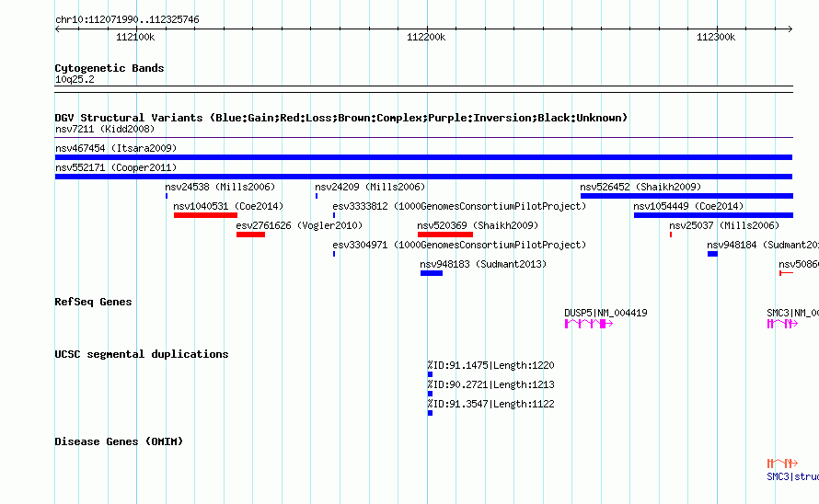Click the UCSC segmental duplications track title

pyautogui.click(x=142, y=354)
